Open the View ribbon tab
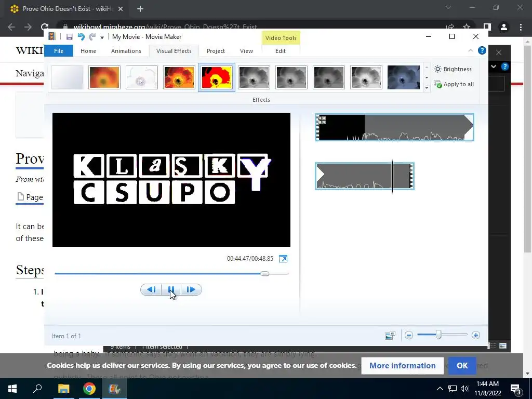This screenshot has height=399, width=532. click(246, 51)
